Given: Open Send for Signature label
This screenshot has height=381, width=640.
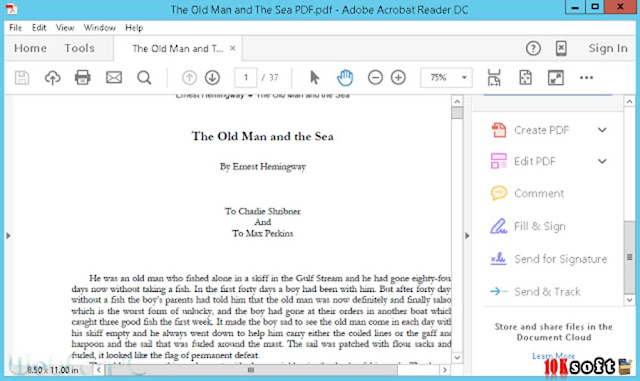Looking at the screenshot, I should (x=560, y=259).
